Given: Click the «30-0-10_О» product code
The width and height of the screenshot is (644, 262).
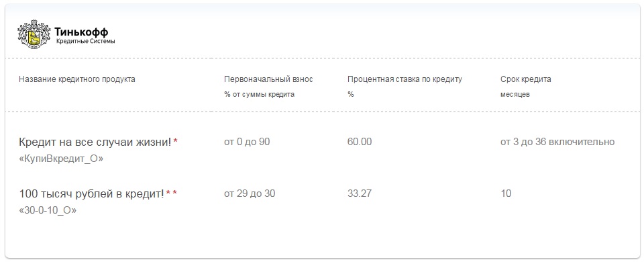Looking at the screenshot, I should 48,210.
